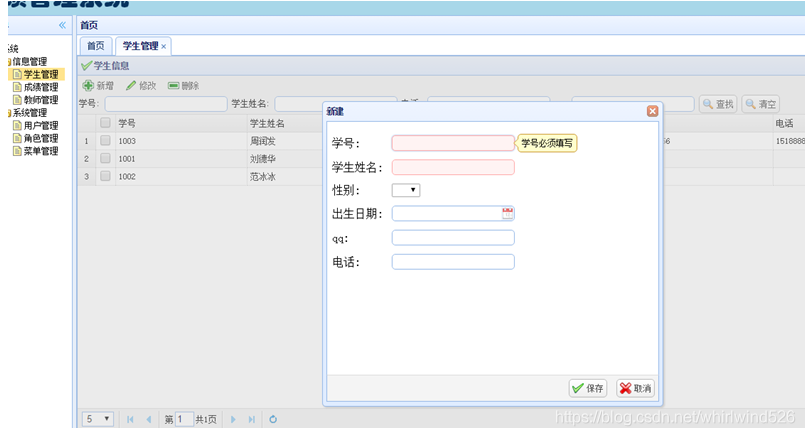Open the 性别 gender dropdown
The width and height of the screenshot is (805, 436).
pyautogui.click(x=406, y=189)
